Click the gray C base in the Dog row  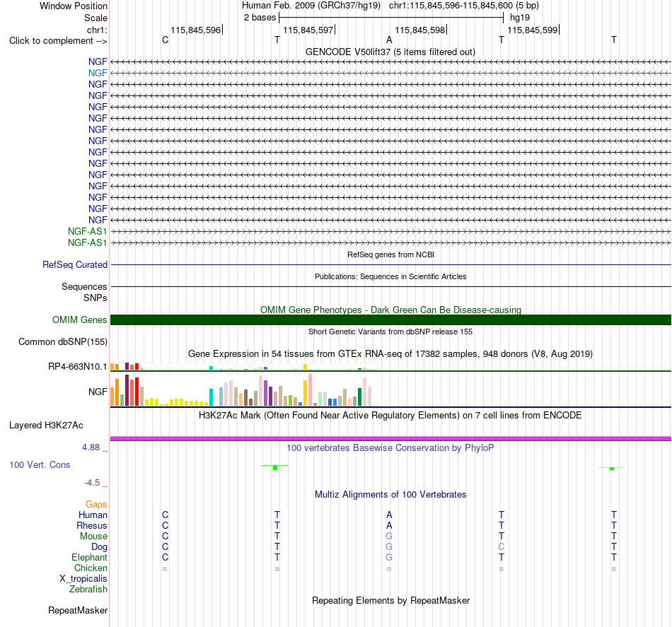502,547
